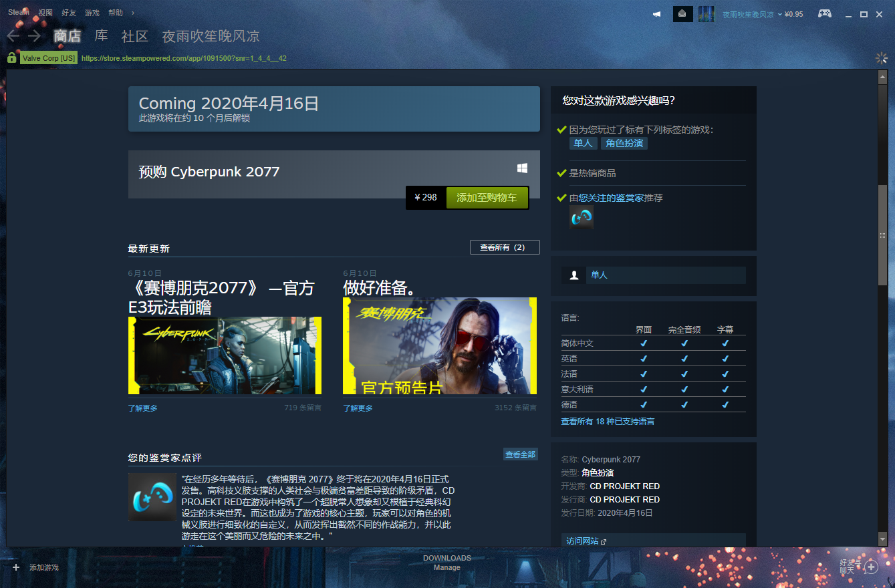Click the 角色扮演 genre link
895x588 pixels.
[x=598, y=473]
